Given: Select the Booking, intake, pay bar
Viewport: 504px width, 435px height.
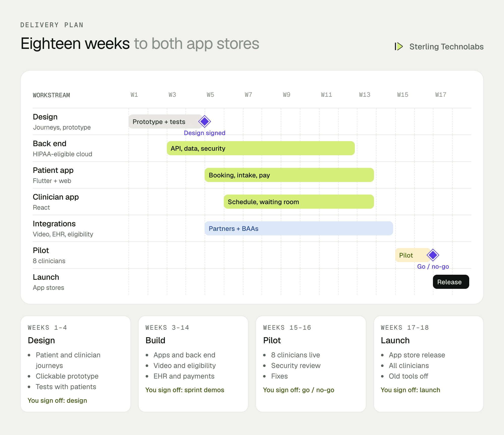Looking at the screenshot, I should (x=289, y=175).
